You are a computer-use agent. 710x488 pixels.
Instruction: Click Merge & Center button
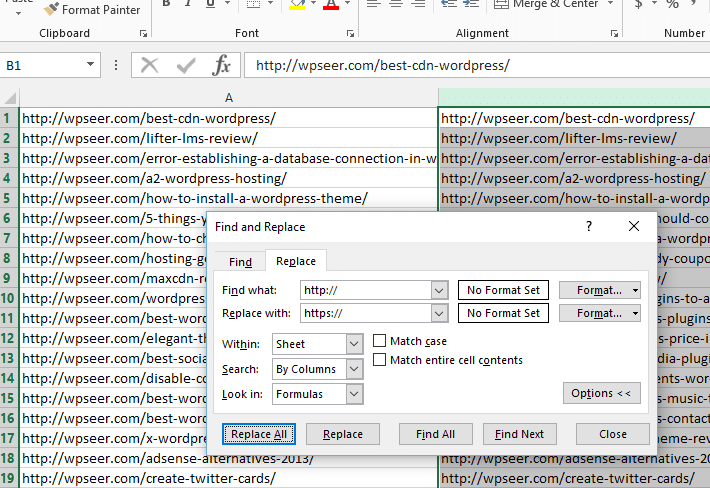(546, 5)
